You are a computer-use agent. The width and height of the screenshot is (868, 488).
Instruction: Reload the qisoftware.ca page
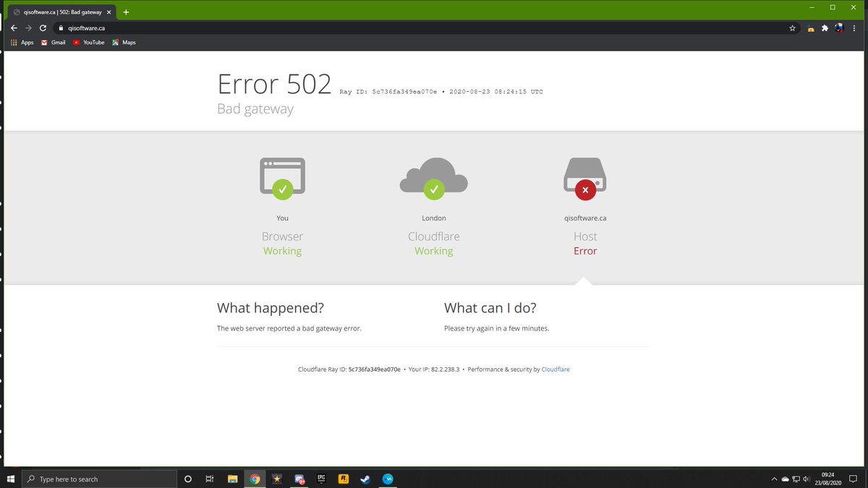[43, 28]
